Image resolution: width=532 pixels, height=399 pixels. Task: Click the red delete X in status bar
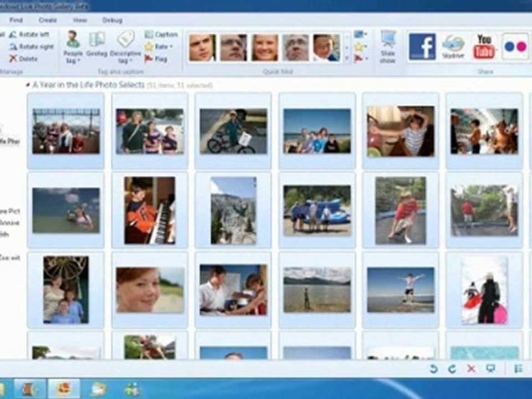pyautogui.click(x=471, y=369)
